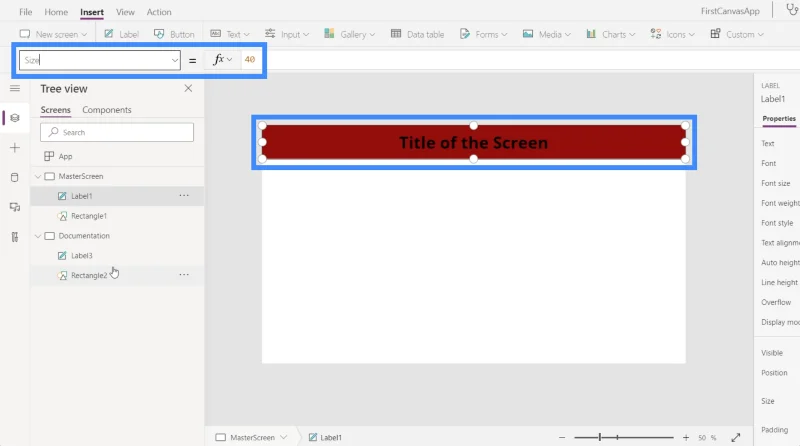800x446 pixels.
Task: Open the New screen dropdown
Action: [x=53, y=34]
